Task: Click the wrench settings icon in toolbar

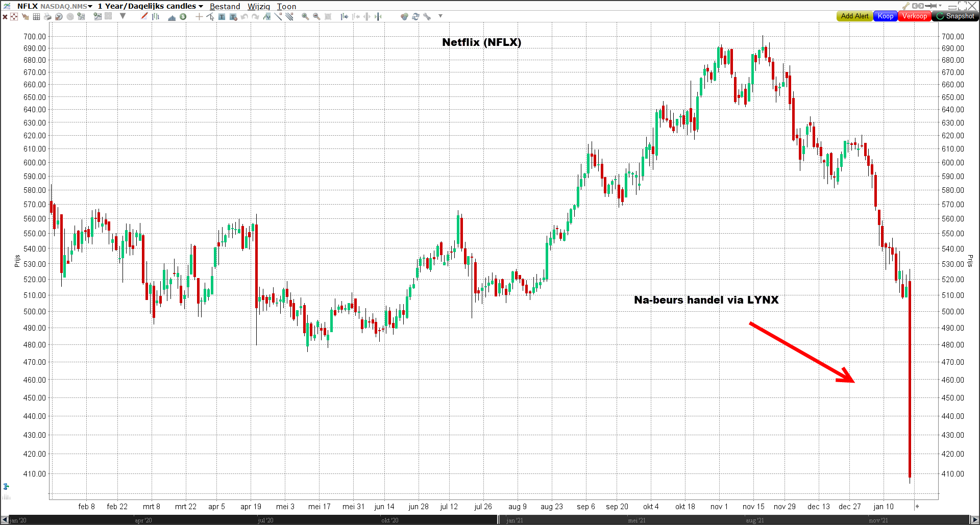Action: [427, 16]
